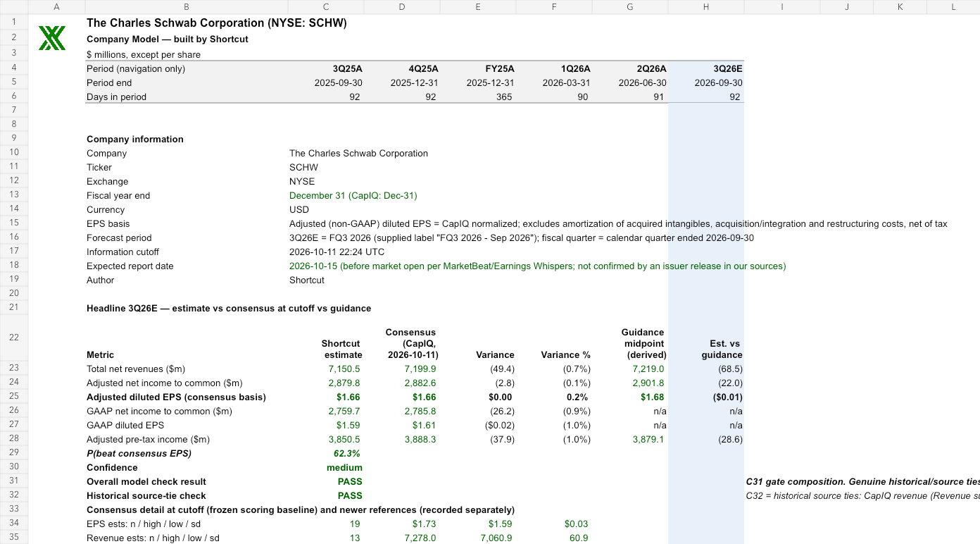Click the company title cell with NYSE: SCHW
Screen dimensions: 980x544
pyautogui.click(x=217, y=23)
